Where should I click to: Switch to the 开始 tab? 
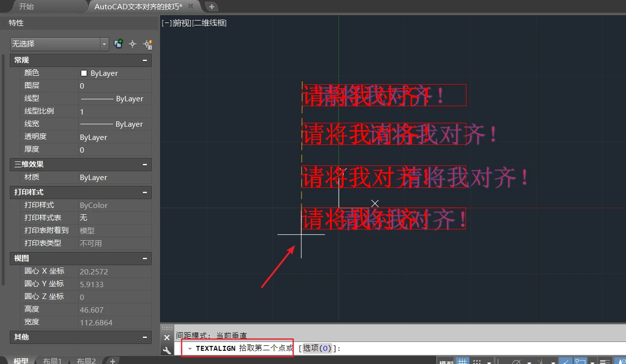click(x=26, y=6)
